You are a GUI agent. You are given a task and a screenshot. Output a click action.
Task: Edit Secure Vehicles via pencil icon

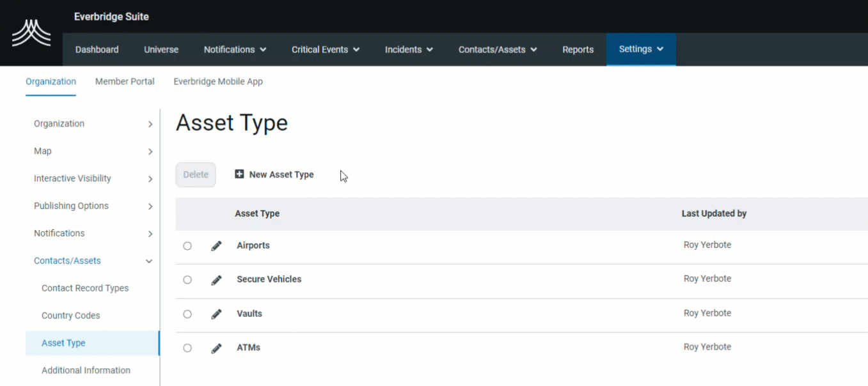click(216, 280)
